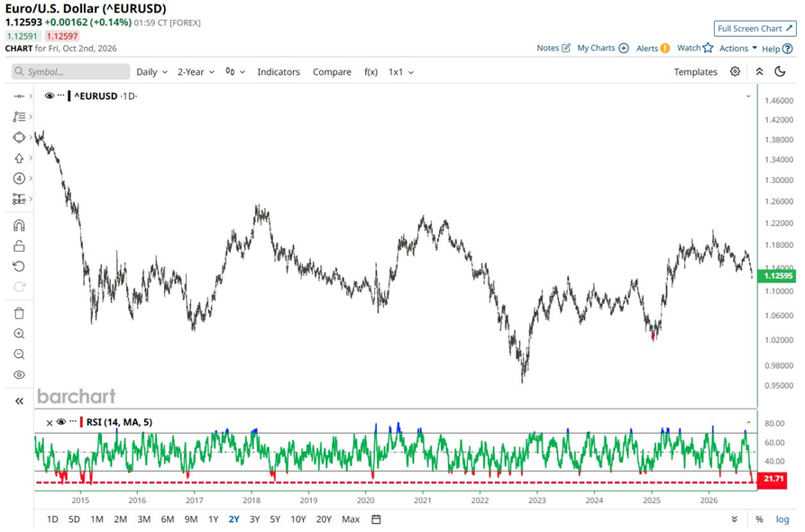Select the magnet snap tool
805x532 pixels.
point(19,225)
